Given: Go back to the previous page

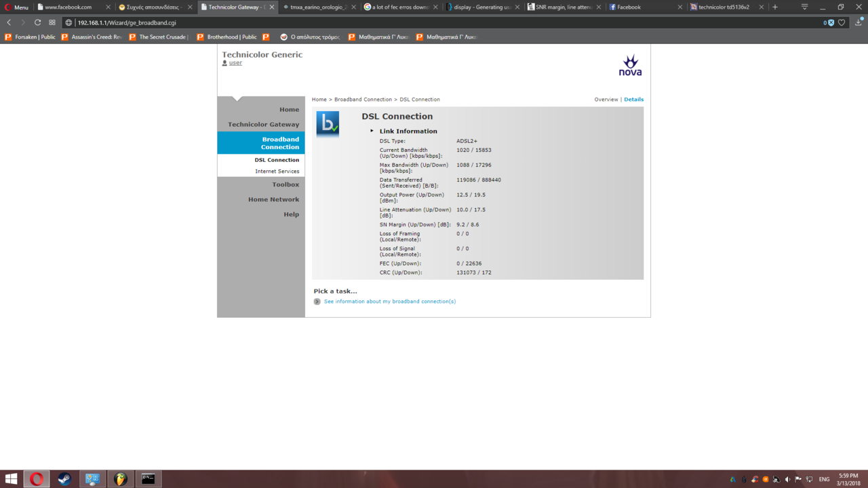Looking at the screenshot, I should point(9,22).
